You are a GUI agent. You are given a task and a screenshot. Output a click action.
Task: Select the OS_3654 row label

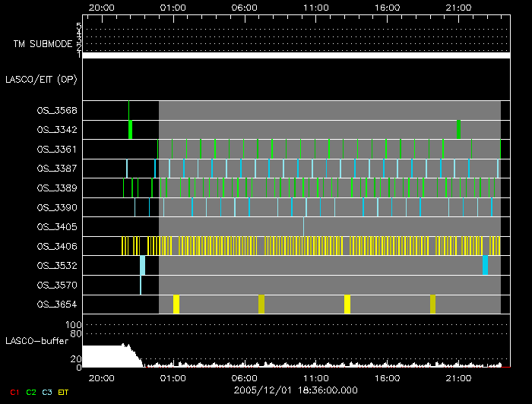57,305
